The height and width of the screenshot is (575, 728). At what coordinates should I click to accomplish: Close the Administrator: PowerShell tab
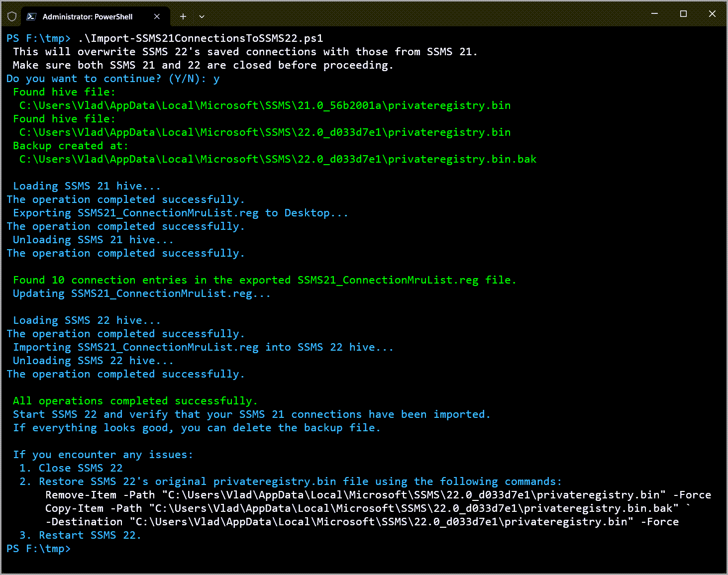(157, 16)
